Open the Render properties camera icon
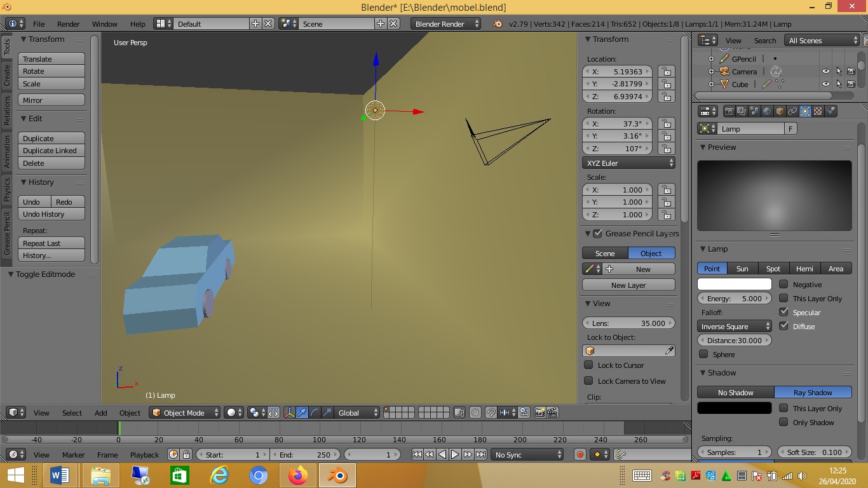This screenshot has height=488, width=868. (729, 111)
